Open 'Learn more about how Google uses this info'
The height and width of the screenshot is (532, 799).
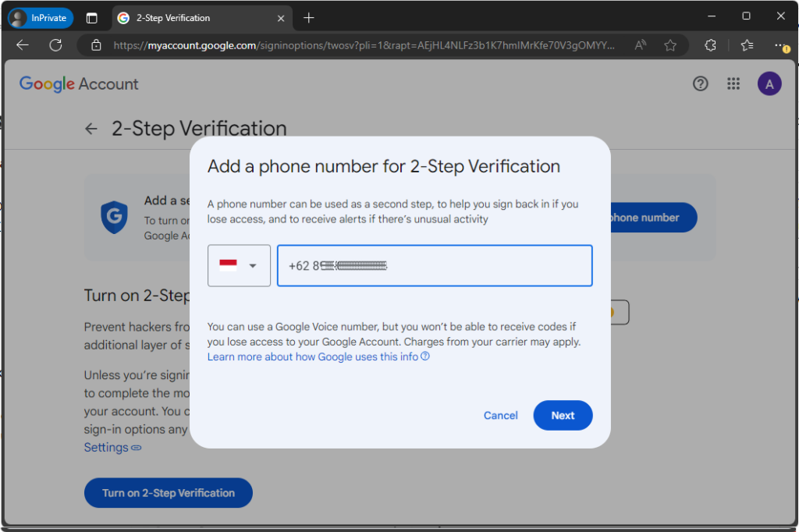click(313, 356)
